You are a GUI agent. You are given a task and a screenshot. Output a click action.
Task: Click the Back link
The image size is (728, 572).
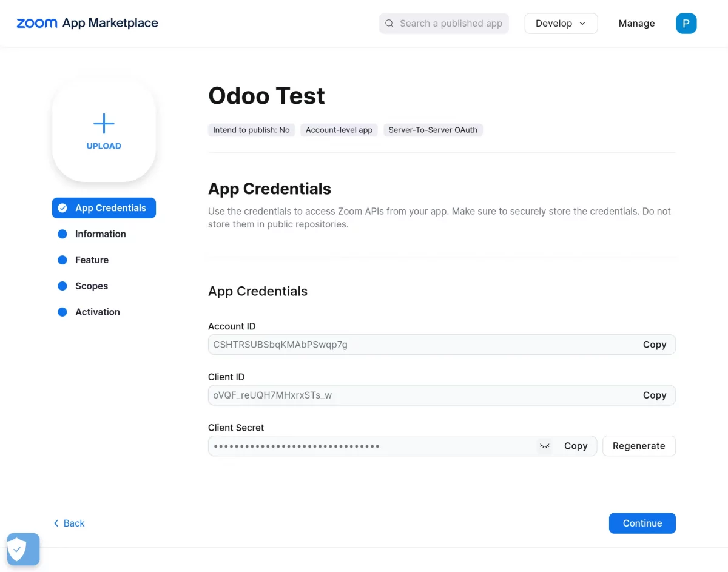coord(69,523)
